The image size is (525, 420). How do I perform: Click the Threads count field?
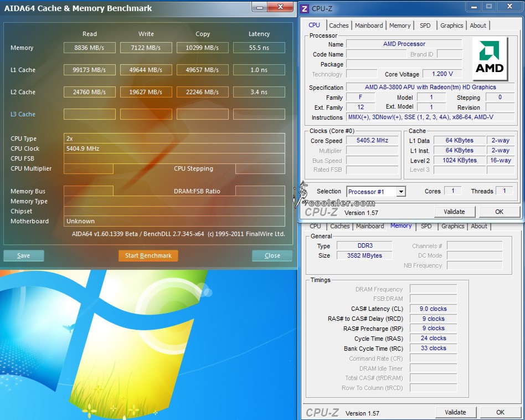(x=505, y=191)
